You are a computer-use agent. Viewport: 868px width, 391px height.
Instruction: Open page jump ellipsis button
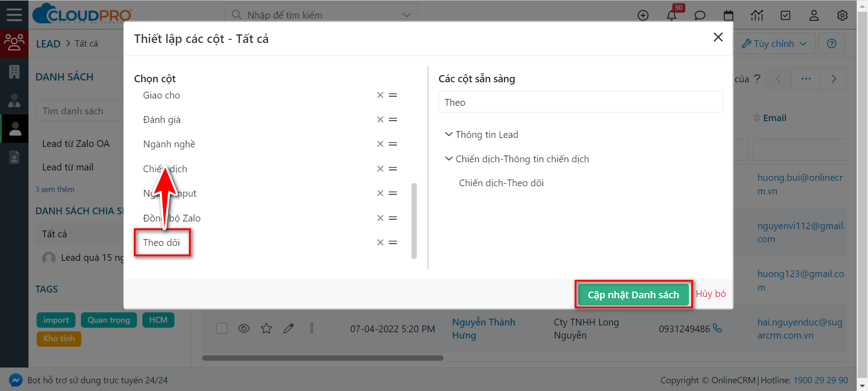click(806, 79)
